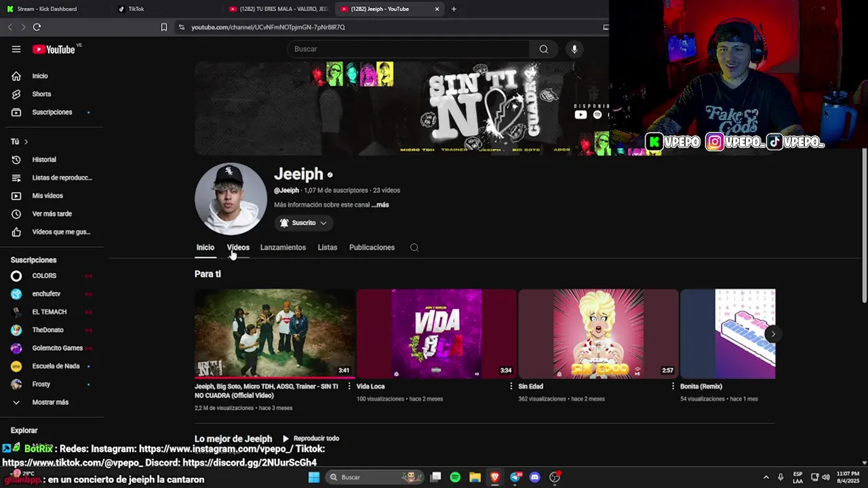The height and width of the screenshot is (488, 868).
Task: Bookmark this page in the address bar
Action: pyautogui.click(x=163, y=27)
